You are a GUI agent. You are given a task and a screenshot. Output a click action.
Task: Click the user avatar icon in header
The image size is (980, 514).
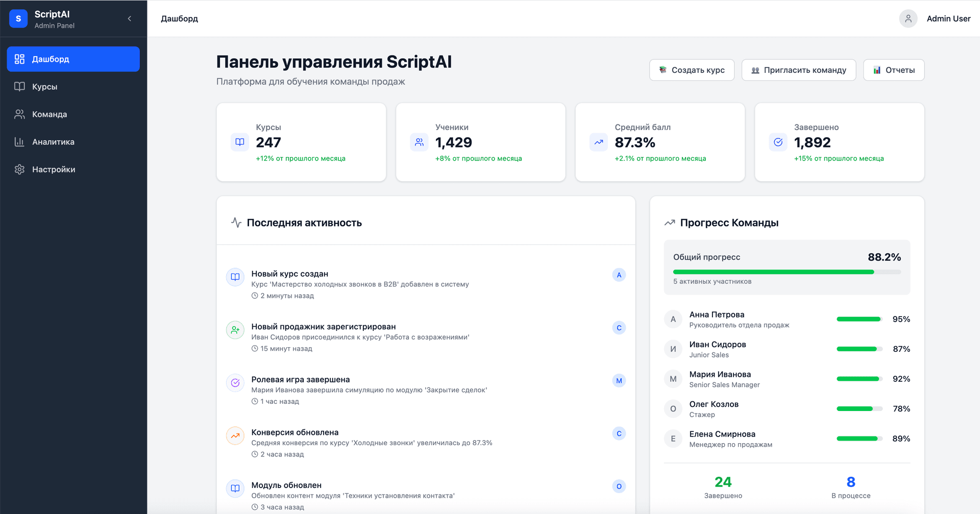tap(908, 19)
